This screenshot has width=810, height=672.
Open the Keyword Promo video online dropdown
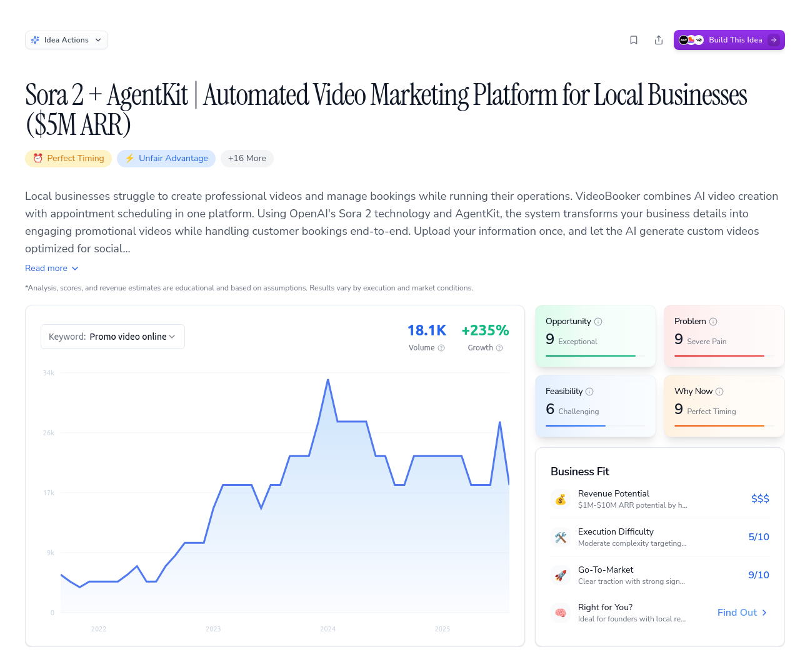(112, 337)
